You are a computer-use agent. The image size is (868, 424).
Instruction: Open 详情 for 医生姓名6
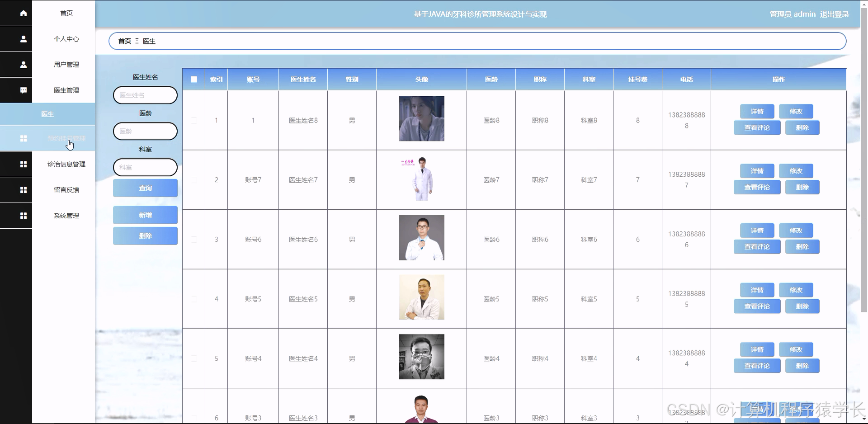point(757,231)
